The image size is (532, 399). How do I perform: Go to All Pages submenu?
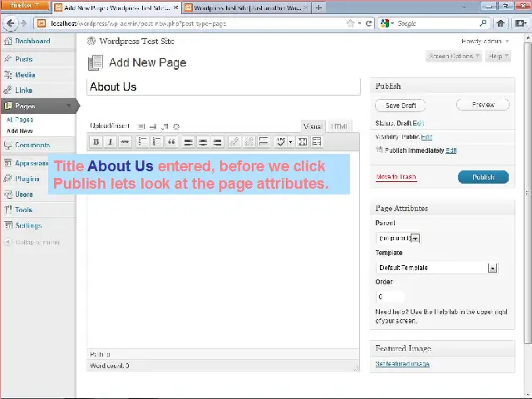point(20,120)
